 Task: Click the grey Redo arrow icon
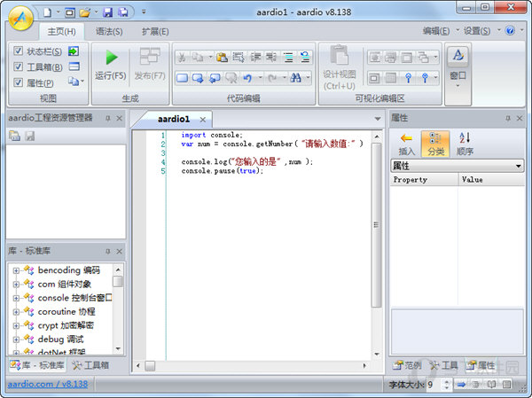coord(272,78)
